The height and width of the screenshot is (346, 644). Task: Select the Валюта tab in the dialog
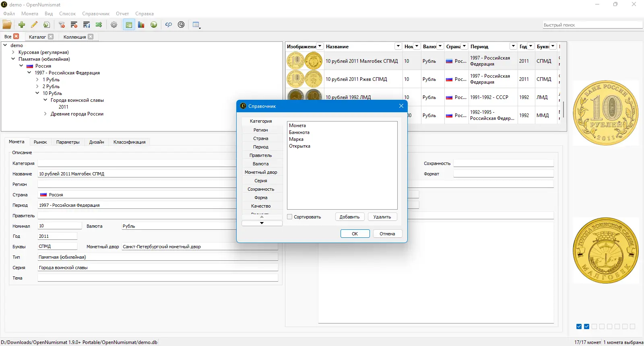(261, 164)
